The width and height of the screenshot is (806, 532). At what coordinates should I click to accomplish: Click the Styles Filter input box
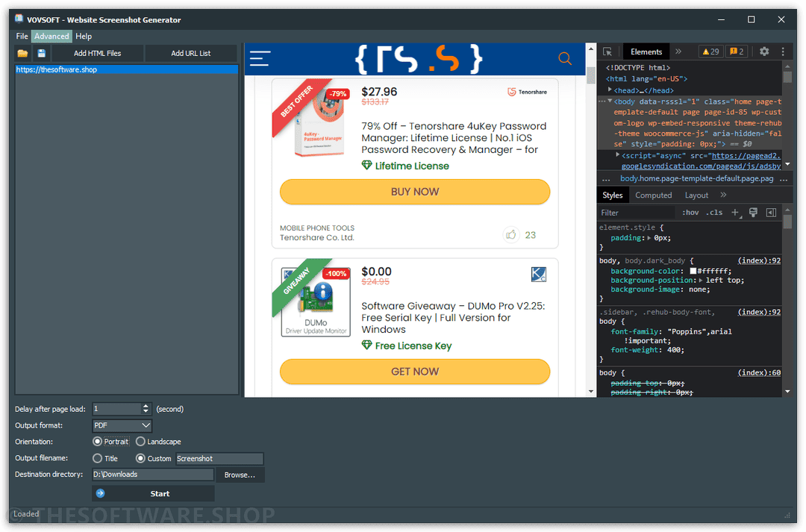tap(637, 213)
